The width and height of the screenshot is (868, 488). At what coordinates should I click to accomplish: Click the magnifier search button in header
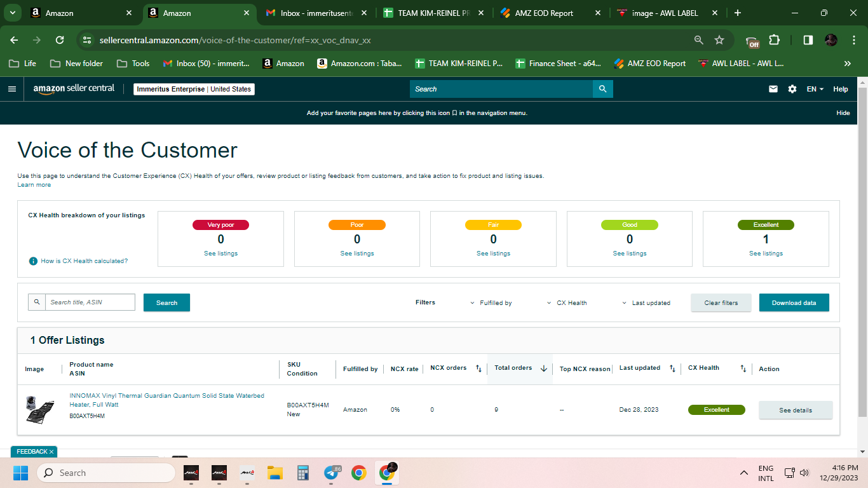[x=603, y=89]
